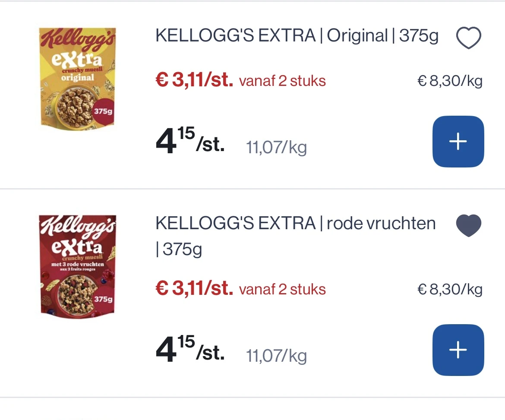Open KELLOGG'S EXTRA rode vruchten product page
Screen dimensions: 505x420
295,223
